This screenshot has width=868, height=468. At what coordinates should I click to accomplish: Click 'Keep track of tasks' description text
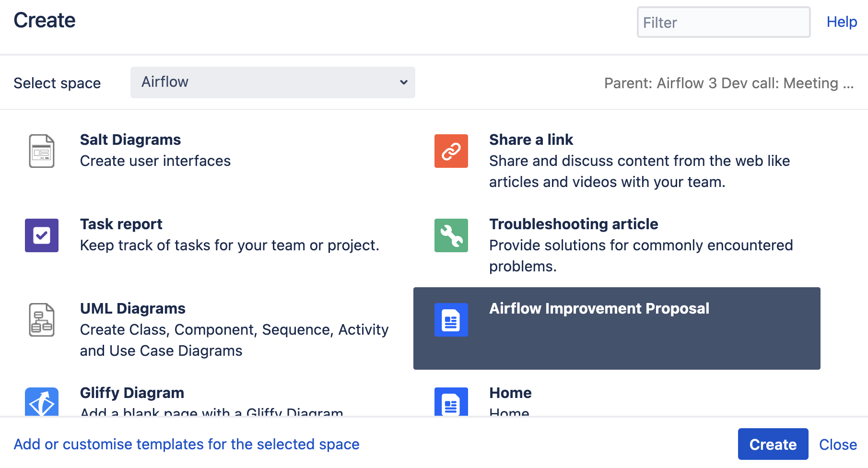click(230, 245)
